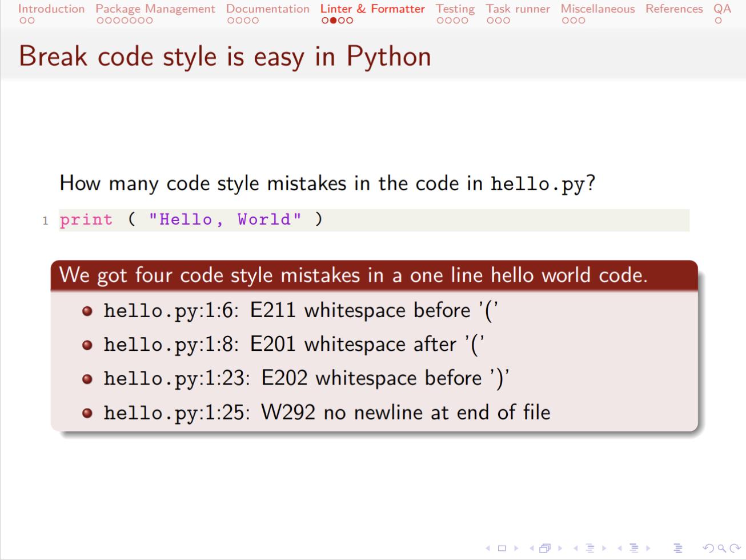
Task: Click the slide rectangle navigation icon
Action: pos(502,549)
